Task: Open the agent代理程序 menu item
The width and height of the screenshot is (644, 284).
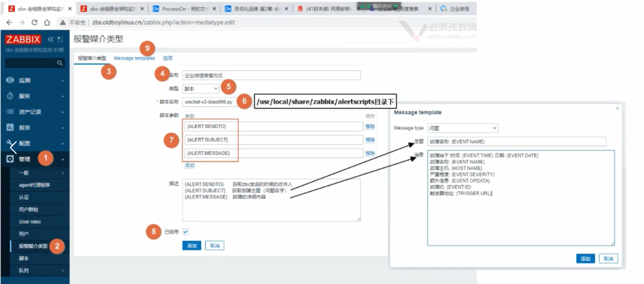Action: [x=34, y=185]
